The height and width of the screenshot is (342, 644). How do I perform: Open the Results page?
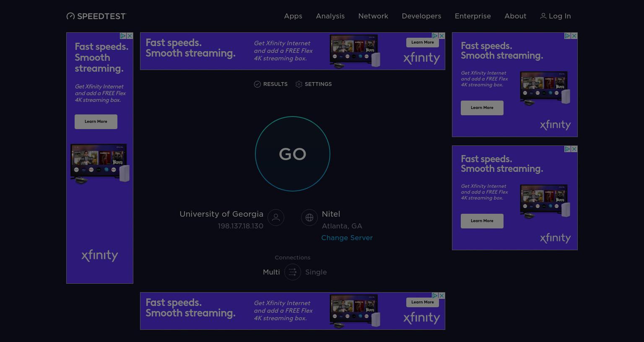click(x=271, y=84)
